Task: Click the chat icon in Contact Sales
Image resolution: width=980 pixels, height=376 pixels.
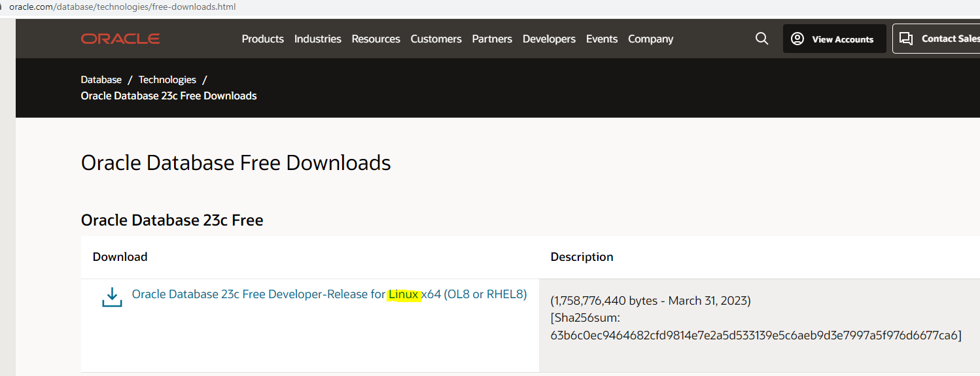Action: 906,39
